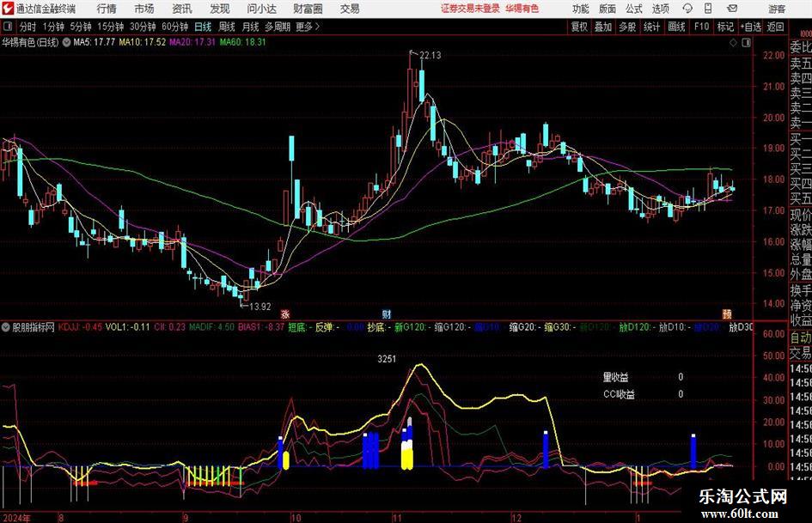Screen dimensions: 812x523
Task: Open the 选项 menu
Action: point(660,9)
